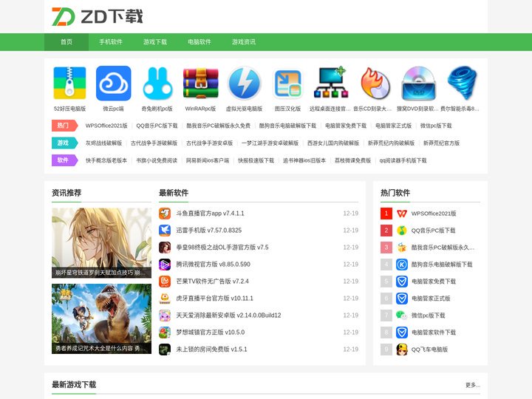Click the 未上锁的房间免费版 icon
Screen dimensions: 532x399
click(165, 349)
